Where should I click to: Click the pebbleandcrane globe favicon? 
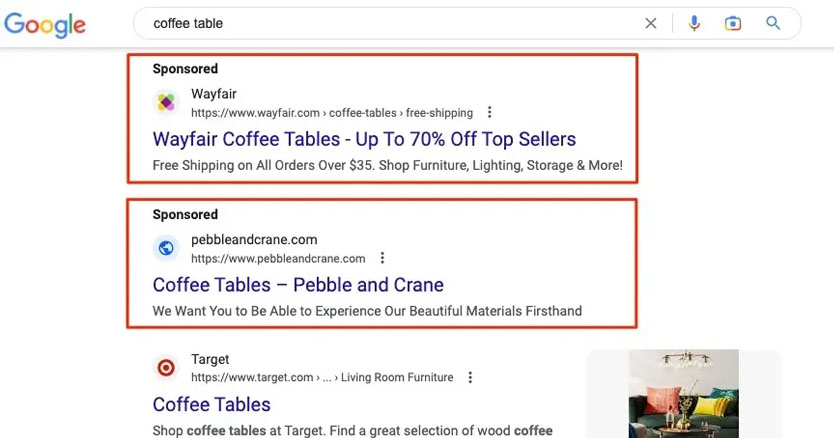[166, 248]
